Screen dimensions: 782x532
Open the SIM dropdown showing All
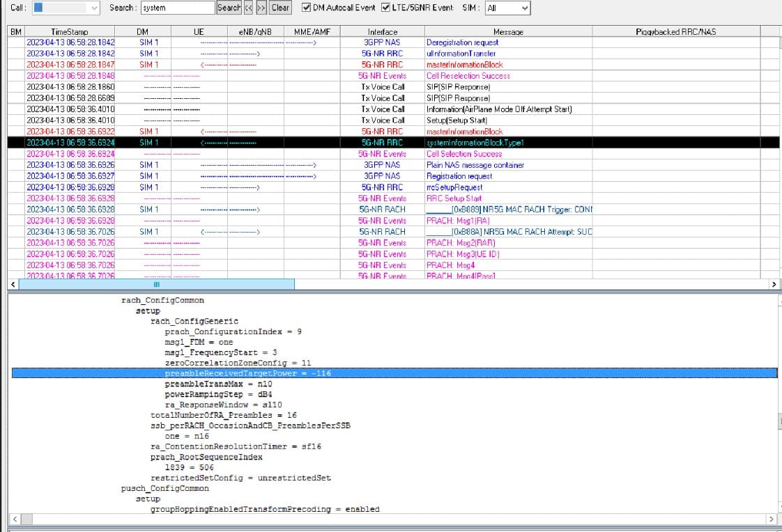507,8
